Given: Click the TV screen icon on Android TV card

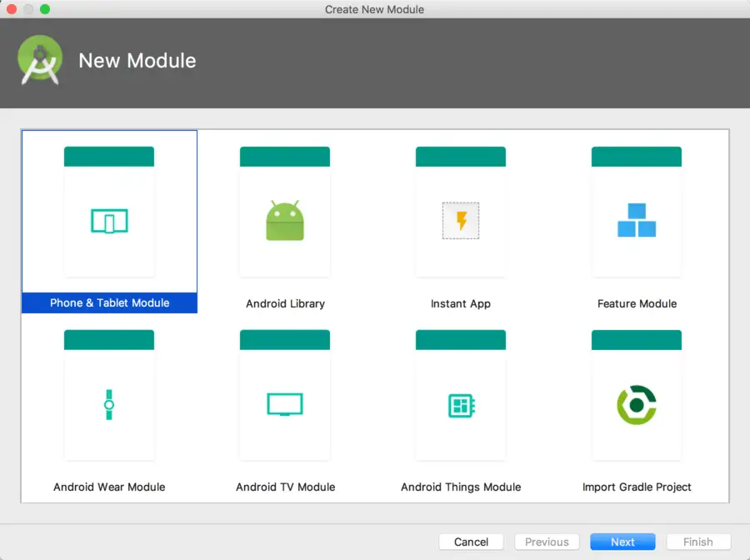Looking at the screenshot, I should click(x=285, y=404).
